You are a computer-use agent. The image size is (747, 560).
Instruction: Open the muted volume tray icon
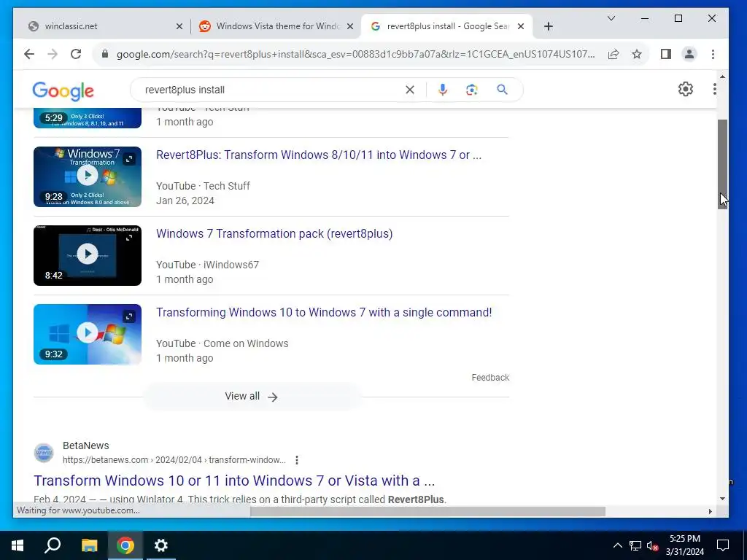[652, 545]
